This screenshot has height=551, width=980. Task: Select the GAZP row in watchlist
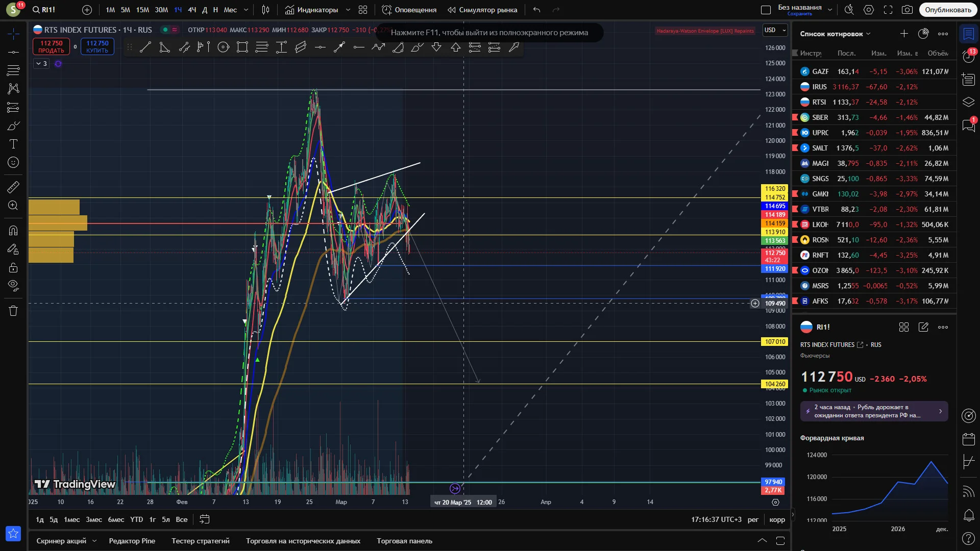[x=874, y=71]
